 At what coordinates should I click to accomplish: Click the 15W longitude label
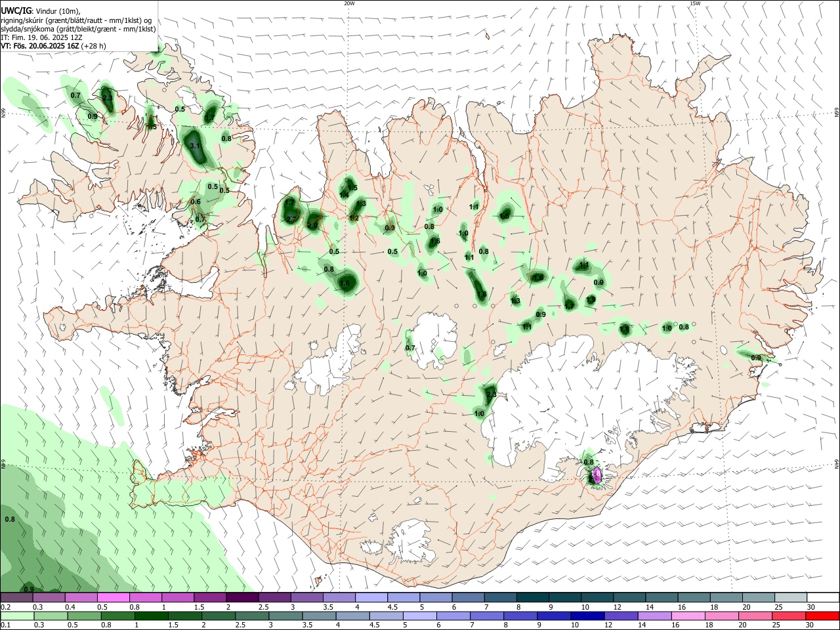(x=695, y=3)
